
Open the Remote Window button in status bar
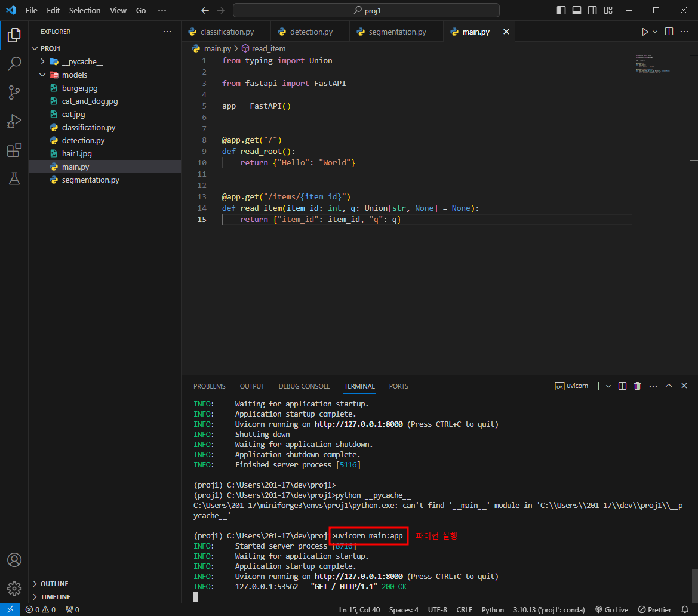[10, 610]
